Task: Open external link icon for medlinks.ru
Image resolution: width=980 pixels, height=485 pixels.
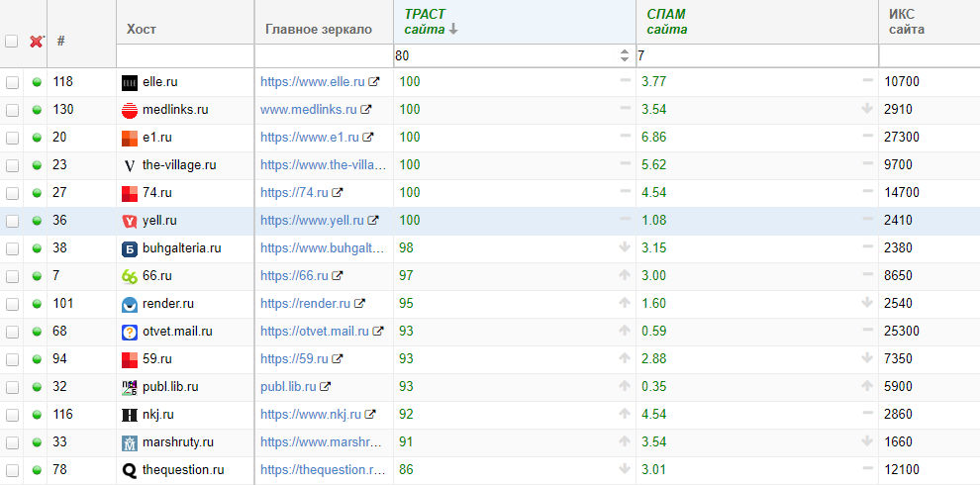Action: point(366,110)
